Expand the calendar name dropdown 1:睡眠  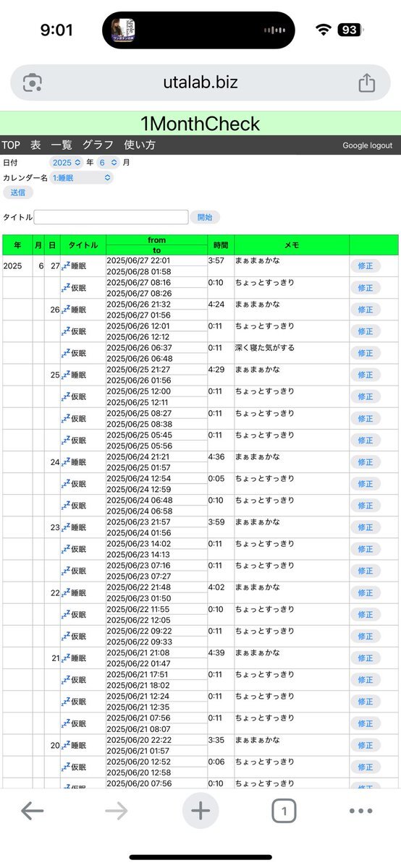tap(81, 177)
